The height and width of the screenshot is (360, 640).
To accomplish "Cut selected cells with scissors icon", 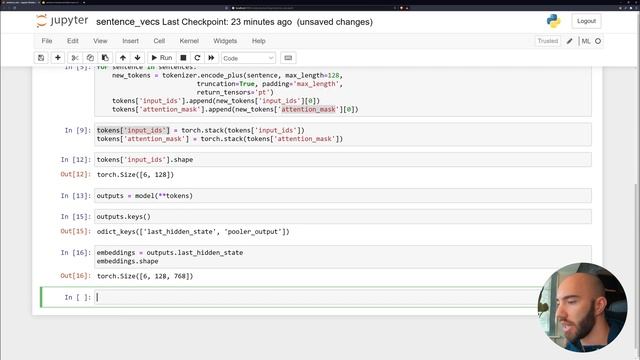I will click(x=75, y=58).
